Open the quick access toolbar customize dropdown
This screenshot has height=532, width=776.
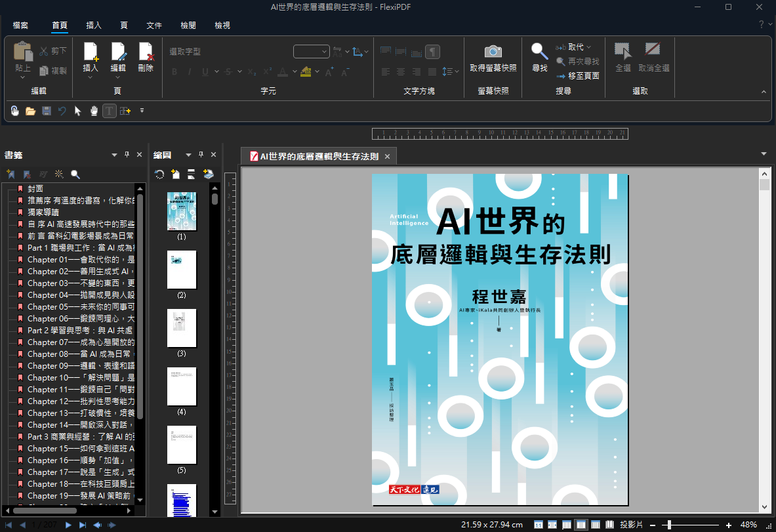click(x=142, y=110)
